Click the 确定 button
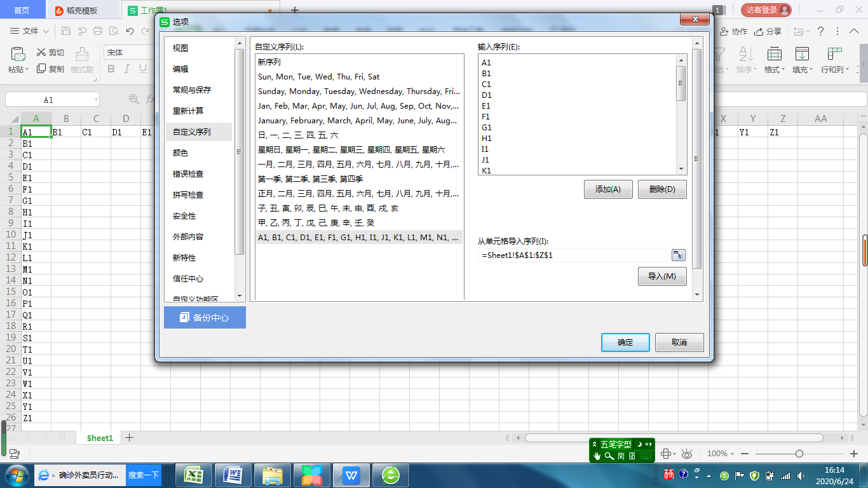The image size is (868, 488). pos(625,342)
